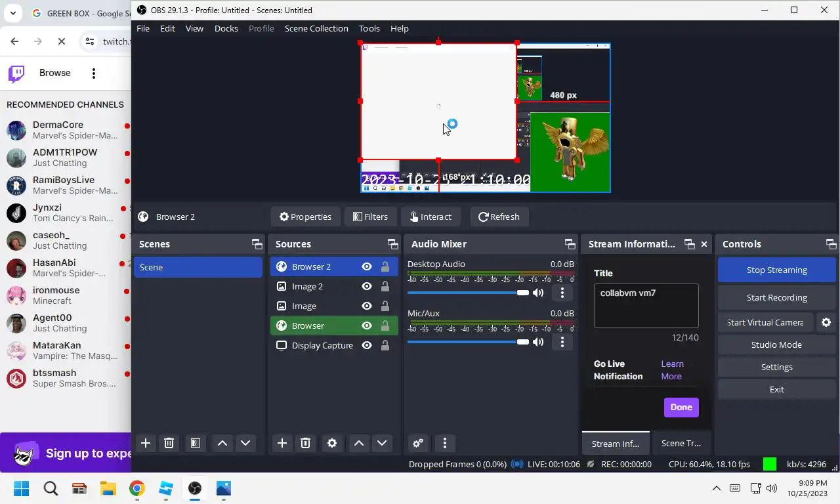
Task: Click Start Recording button
Action: pos(777,297)
